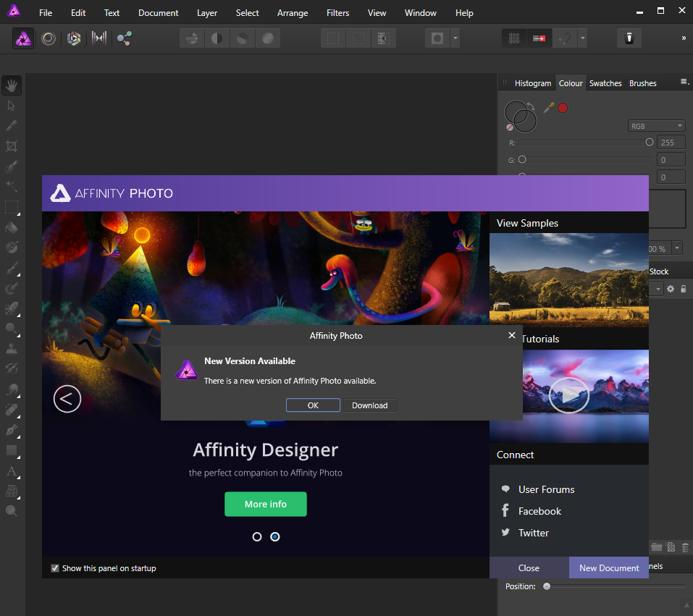Viewport: 693px width, 616px height.
Task: Select the Pen tool
Action: (12, 430)
